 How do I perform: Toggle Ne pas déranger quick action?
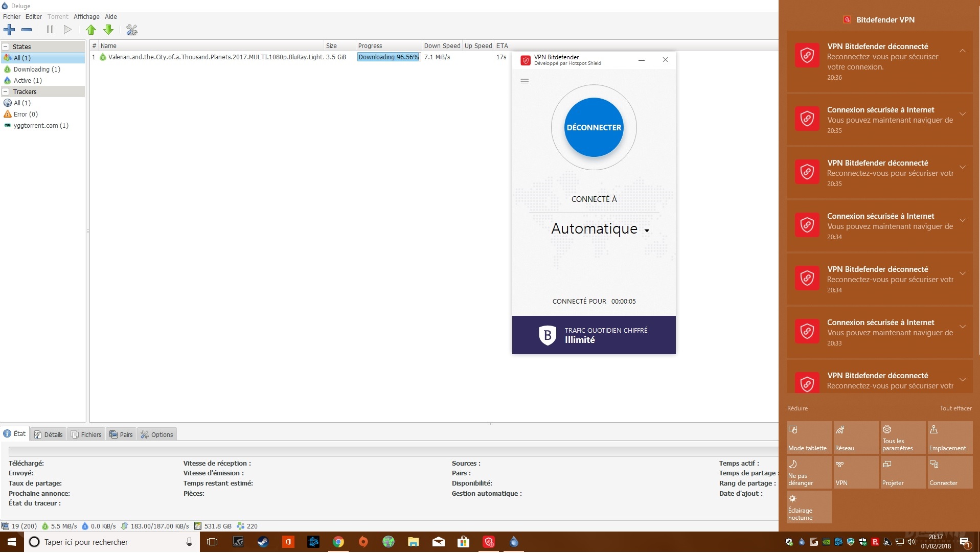pos(809,472)
